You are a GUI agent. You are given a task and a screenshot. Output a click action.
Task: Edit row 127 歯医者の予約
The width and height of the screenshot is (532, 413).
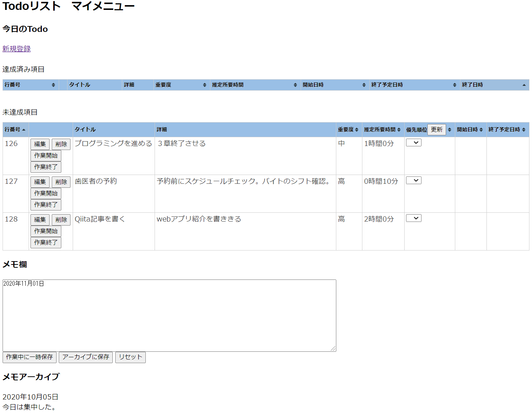pyautogui.click(x=40, y=182)
